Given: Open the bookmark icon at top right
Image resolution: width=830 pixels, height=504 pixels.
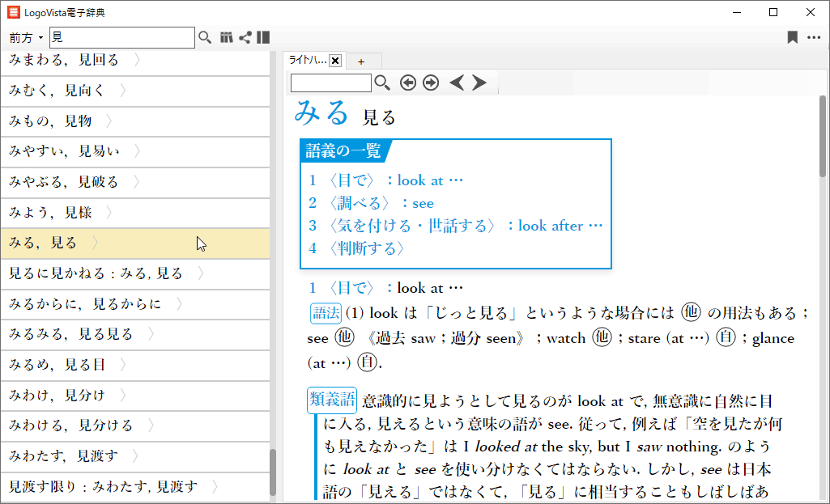Looking at the screenshot, I should 793,37.
